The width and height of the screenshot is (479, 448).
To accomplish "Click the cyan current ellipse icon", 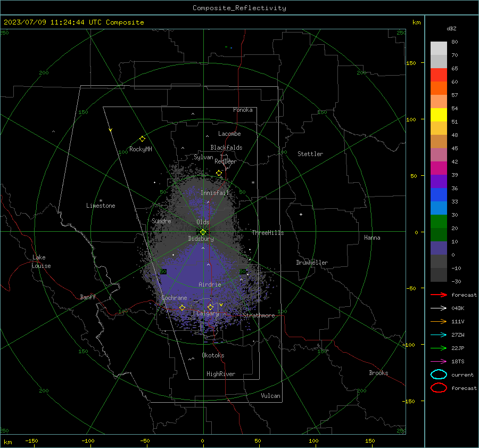I will tap(439, 374).
